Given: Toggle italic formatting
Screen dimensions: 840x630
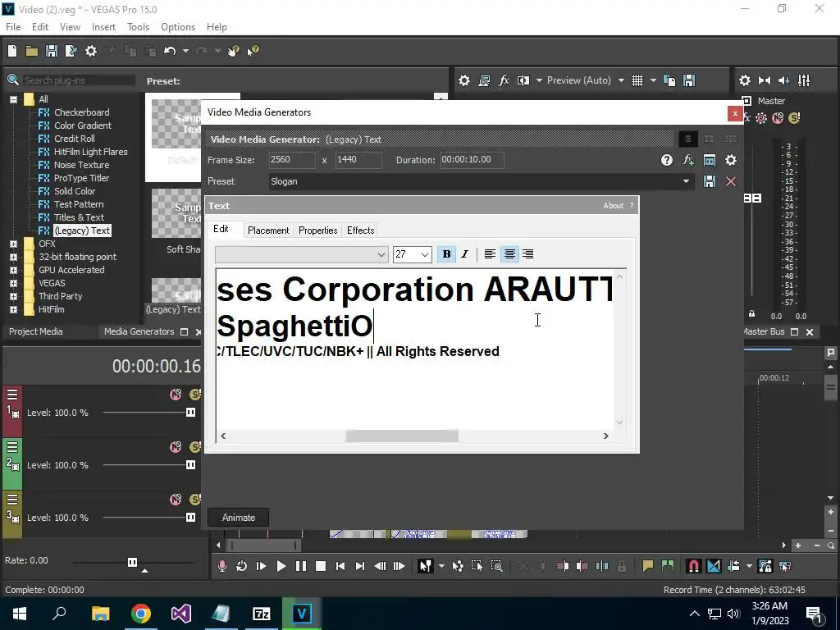Looking at the screenshot, I should tap(464, 254).
